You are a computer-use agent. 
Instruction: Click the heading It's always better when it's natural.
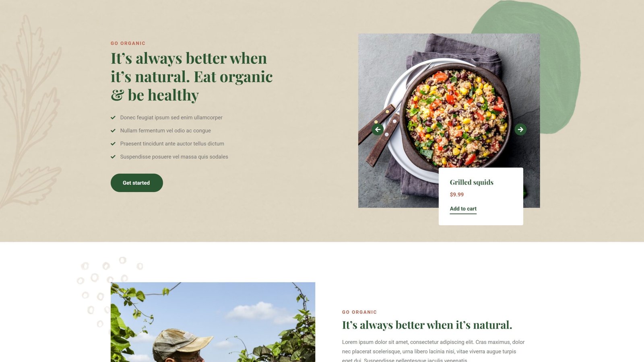click(427, 325)
